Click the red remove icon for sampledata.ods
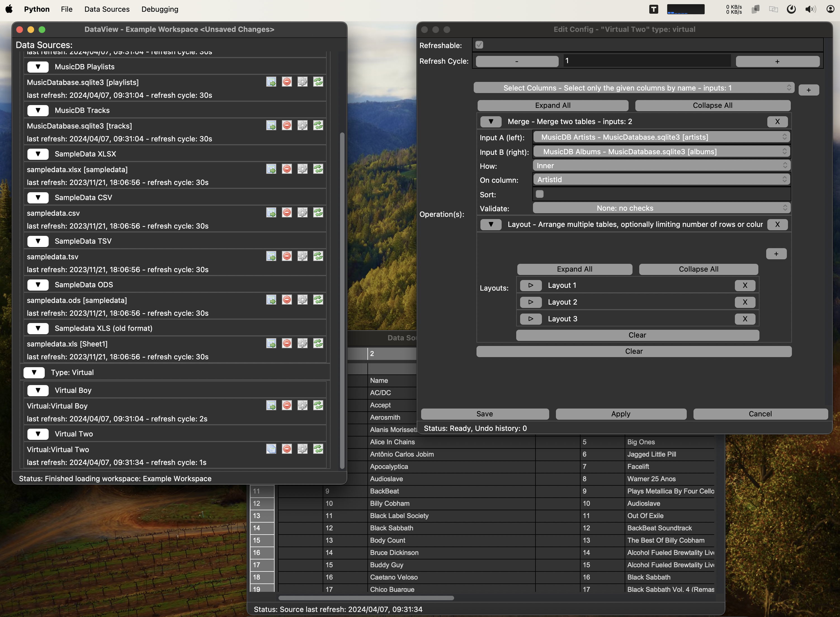The image size is (840, 617). [287, 300]
